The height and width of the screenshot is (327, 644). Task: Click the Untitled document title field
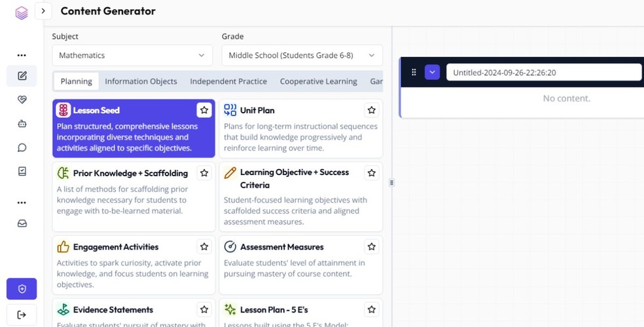(x=543, y=72)
